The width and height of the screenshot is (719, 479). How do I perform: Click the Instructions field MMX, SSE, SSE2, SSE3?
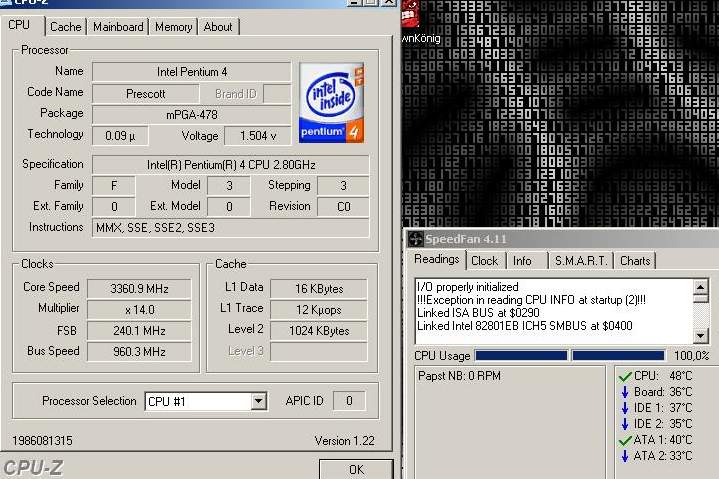point(231,228)
